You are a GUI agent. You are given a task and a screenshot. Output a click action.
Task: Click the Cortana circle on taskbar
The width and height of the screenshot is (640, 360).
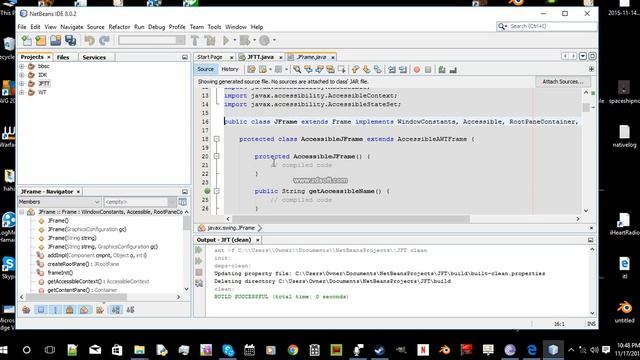(27, 350)
